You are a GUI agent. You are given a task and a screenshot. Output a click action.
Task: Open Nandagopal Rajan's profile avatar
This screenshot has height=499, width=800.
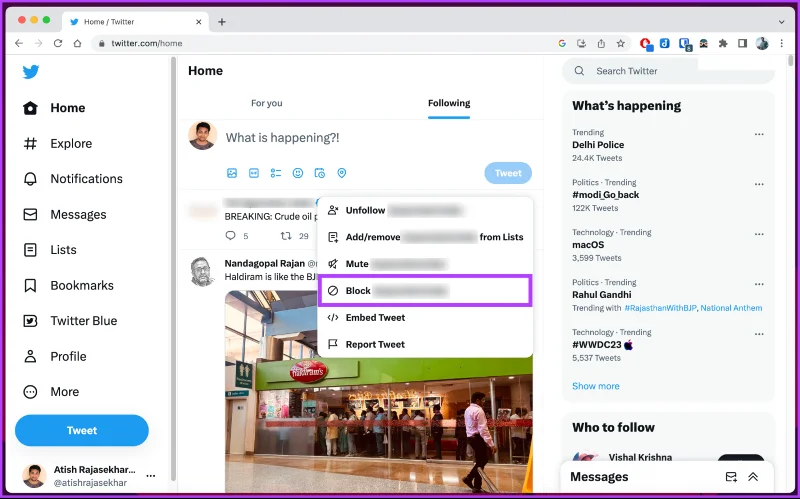point(203,271)
